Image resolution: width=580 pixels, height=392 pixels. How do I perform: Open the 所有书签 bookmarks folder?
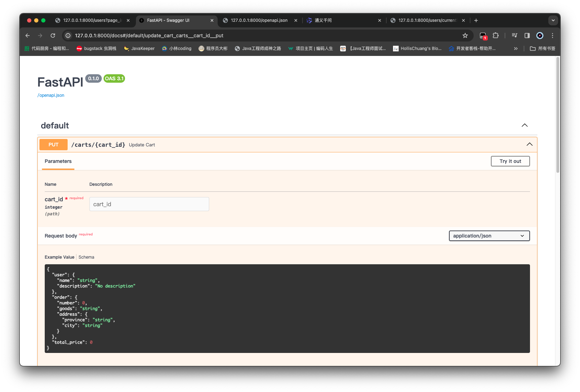click(543, 49)
